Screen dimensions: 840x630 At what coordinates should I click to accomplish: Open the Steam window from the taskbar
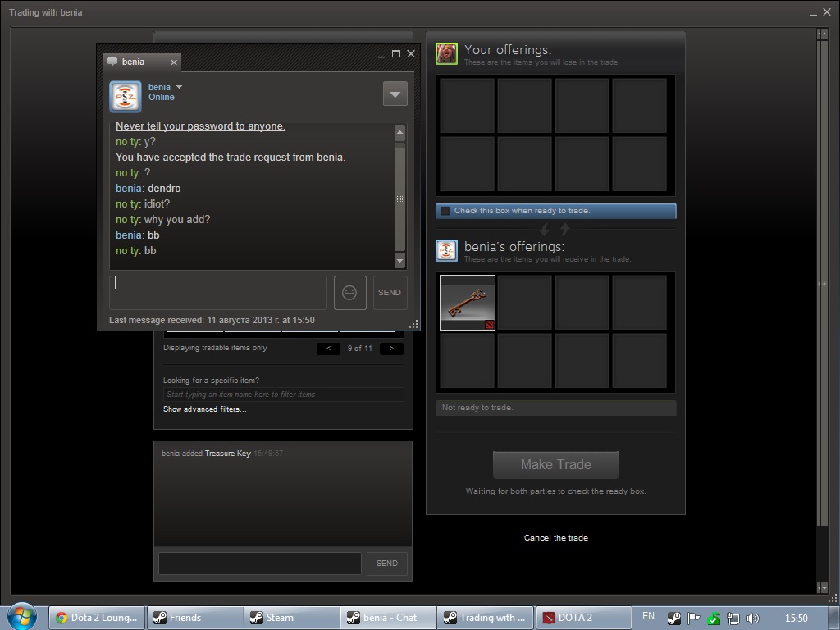click(292, 618)
